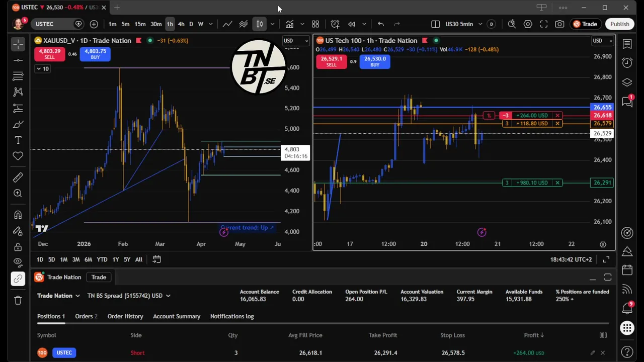Select the ruler measure tool

tap(18, 177)
